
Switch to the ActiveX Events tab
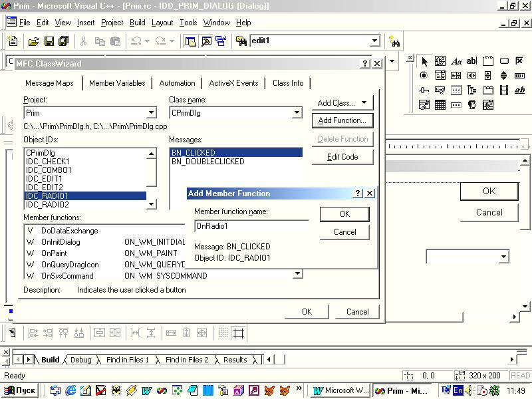point(233,83)
